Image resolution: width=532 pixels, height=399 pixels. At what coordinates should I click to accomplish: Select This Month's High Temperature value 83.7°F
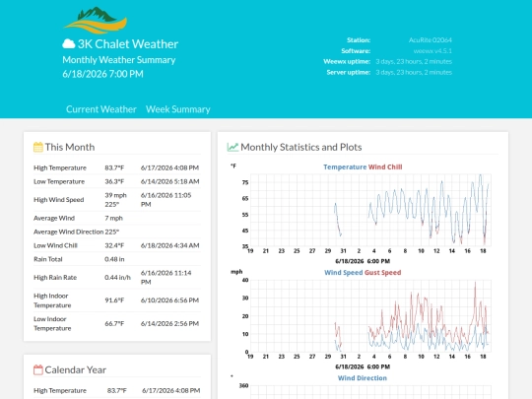(x=114, y=167)
